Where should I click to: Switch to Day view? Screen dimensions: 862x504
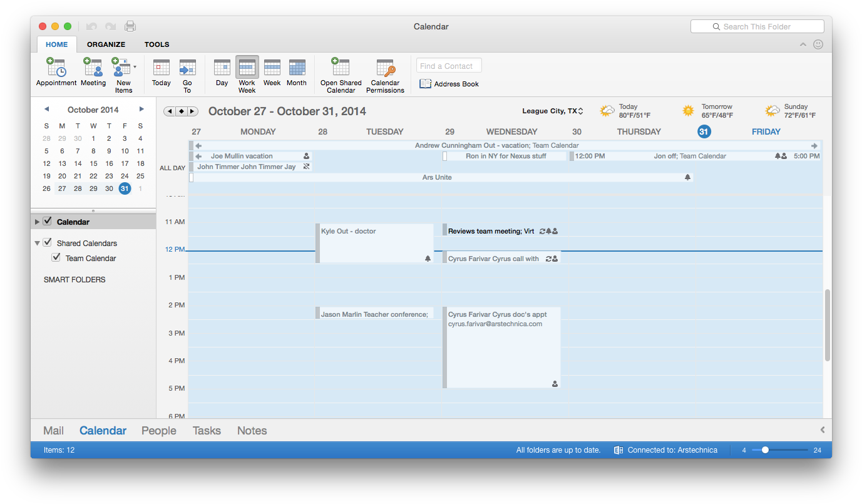222,68
